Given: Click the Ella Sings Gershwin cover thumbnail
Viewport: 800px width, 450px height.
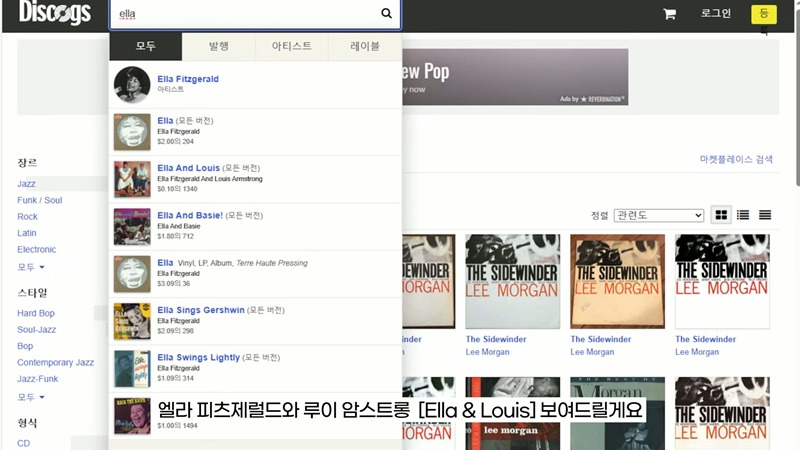Looking at the screenshot, I should pos(132,321).
